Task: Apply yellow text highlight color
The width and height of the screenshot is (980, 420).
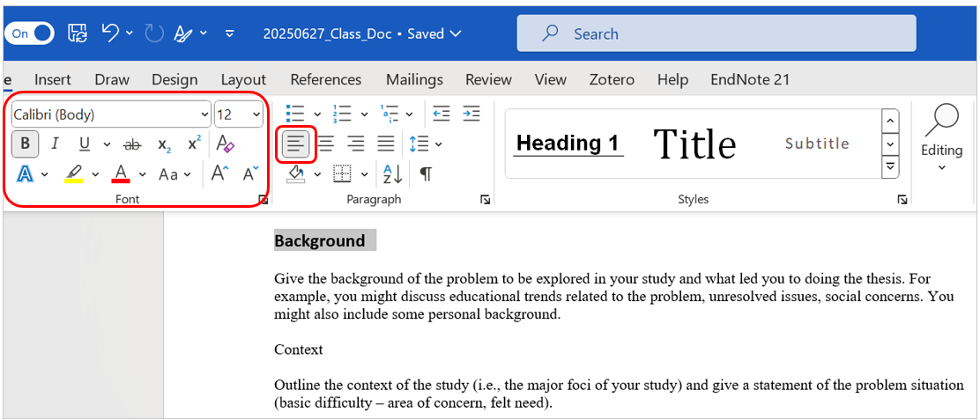Action: tap(74, 174)
